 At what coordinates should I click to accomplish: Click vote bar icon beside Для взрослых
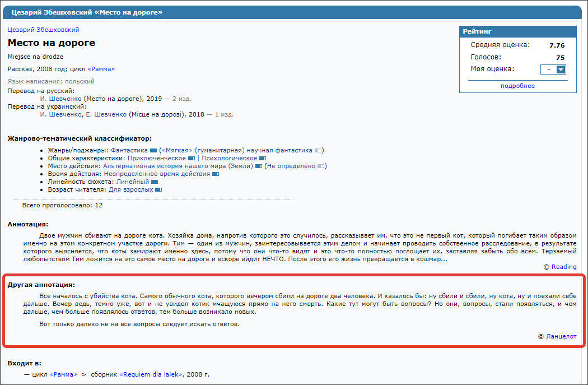click(x=158, y=190)
